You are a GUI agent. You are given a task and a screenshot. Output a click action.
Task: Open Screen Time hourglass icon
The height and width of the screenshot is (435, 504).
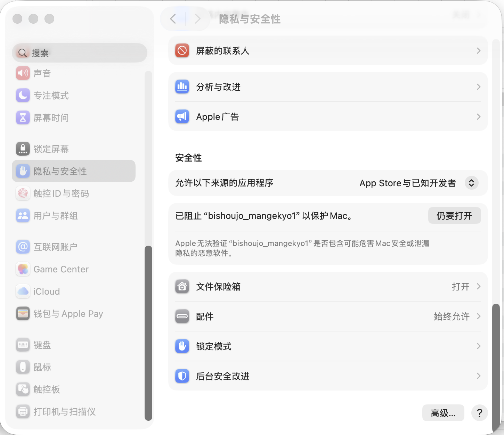(23, 117)
